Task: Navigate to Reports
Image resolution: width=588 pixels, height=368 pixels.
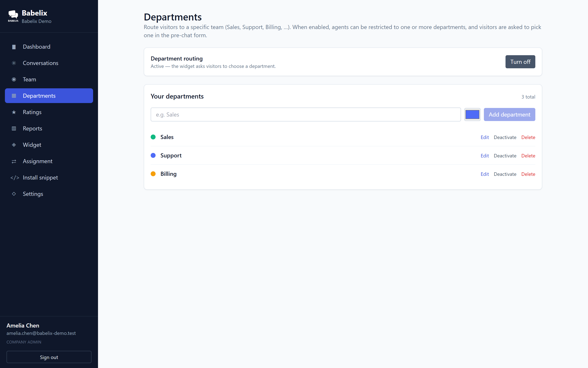Action: pos(49,128)
